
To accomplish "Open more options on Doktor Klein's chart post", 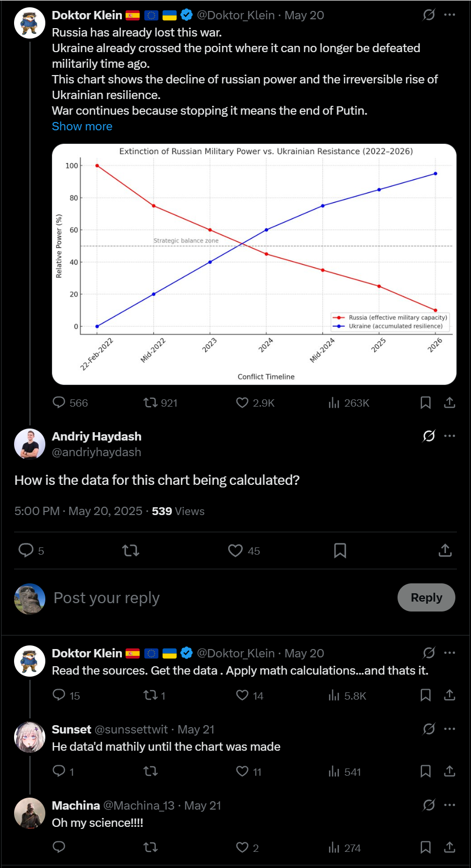I will [450, 15].
